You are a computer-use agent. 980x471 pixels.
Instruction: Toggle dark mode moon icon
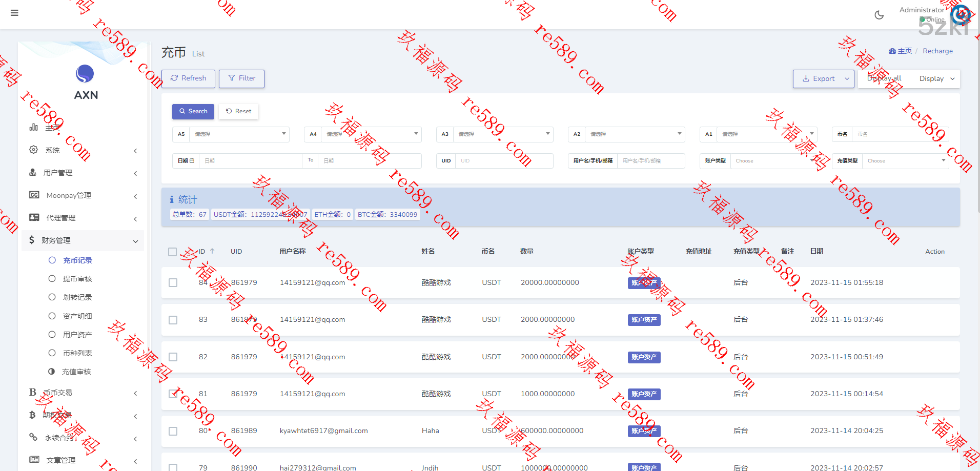(x=879, y=15)
